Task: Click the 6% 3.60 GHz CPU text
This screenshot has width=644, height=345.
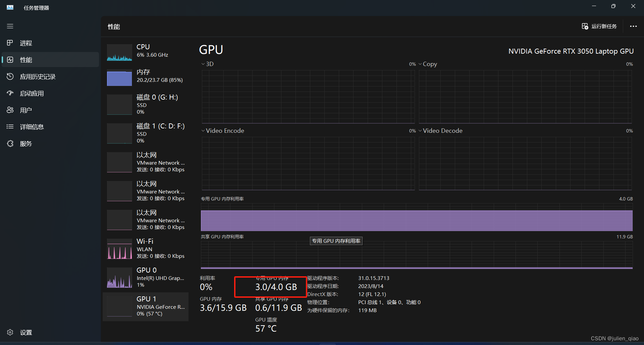Action: pos(152,55)
